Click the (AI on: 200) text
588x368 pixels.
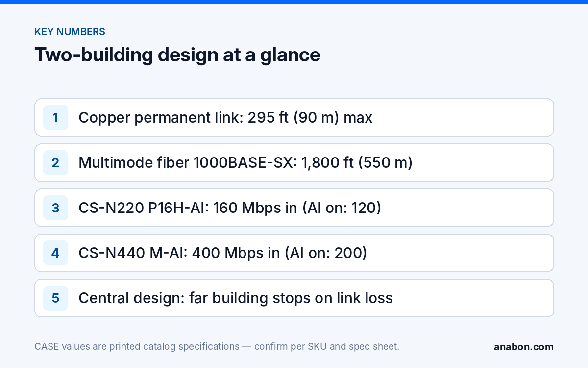coord(328,253)
